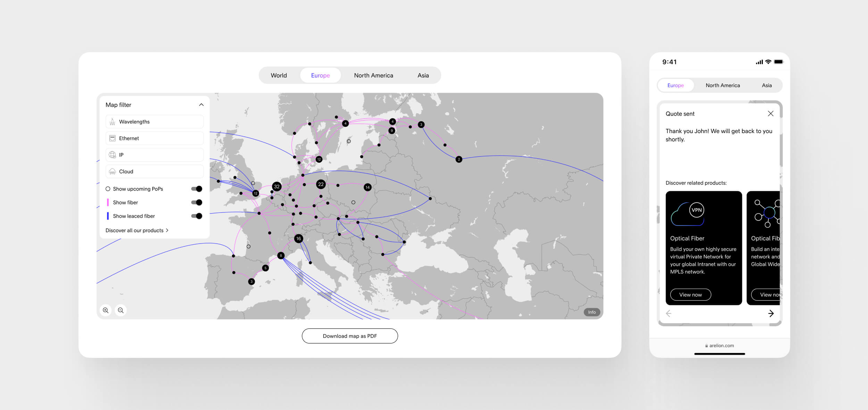The height and width of the screenshot is (410, 868).
Task: Click the cluster marker labeled 32
Action: coord(277,187)
